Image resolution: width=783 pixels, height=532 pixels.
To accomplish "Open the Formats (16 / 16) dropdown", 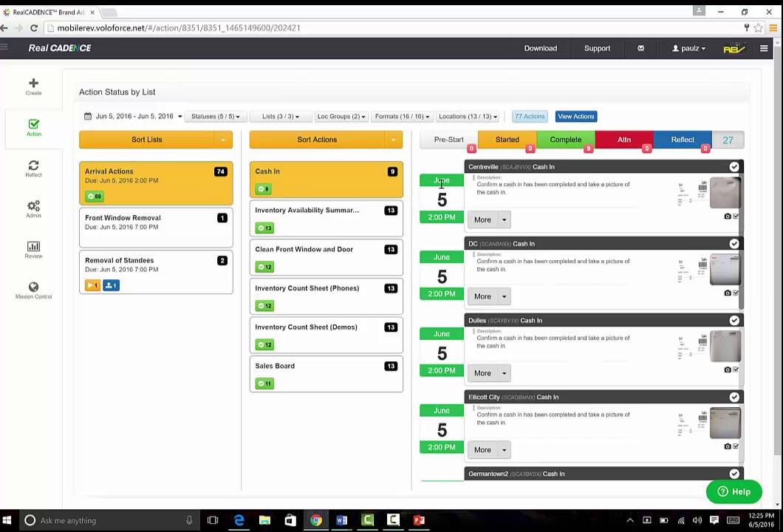I will (x=402, y=117).
